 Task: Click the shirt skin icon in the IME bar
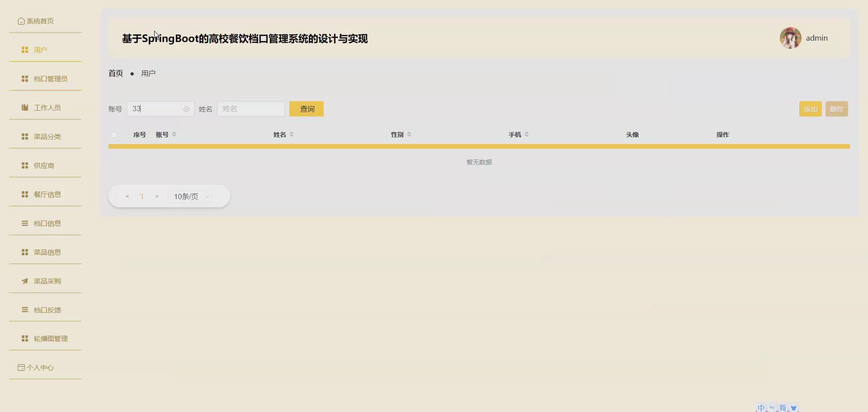(x=793, y=408)
